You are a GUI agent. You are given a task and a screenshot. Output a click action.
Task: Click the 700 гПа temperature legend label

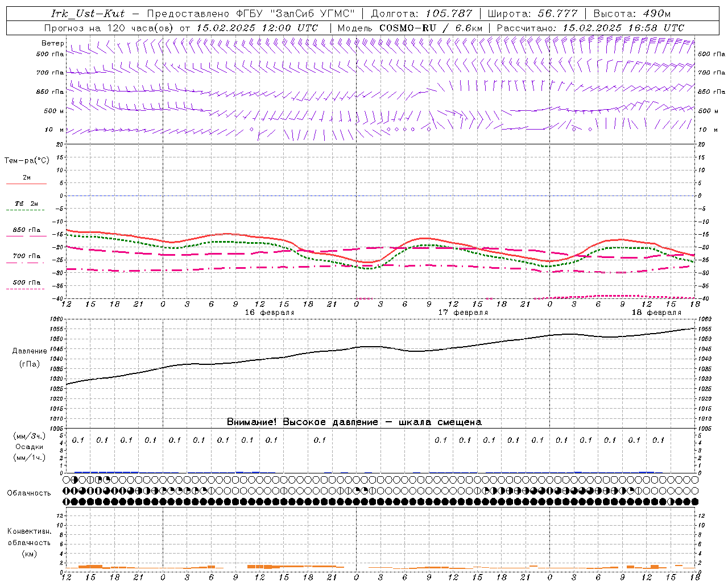[27, 256]
